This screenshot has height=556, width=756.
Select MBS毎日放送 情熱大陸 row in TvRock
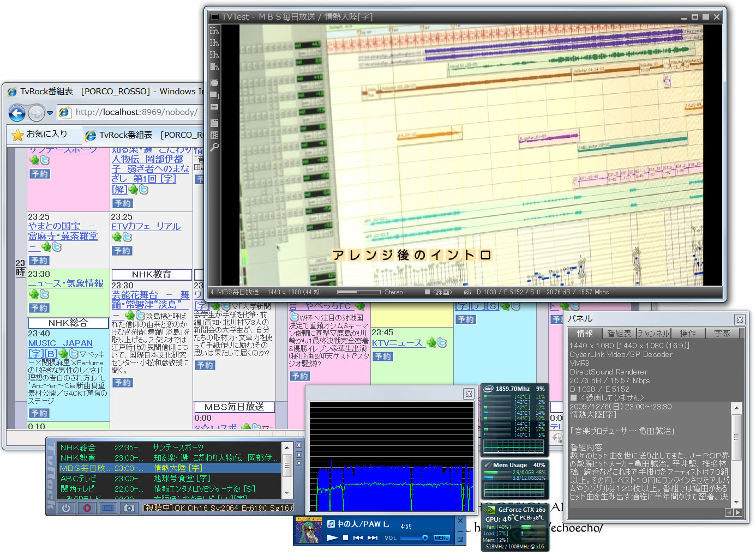pos(170,468)
